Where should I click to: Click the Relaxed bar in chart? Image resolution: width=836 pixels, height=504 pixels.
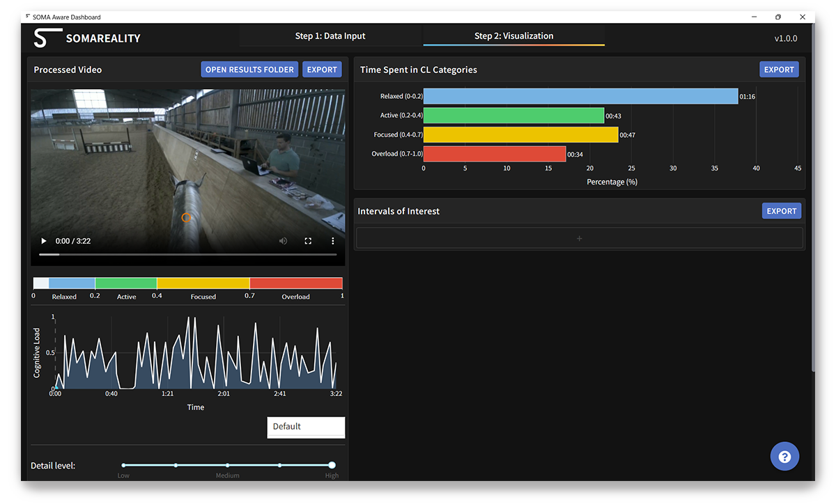[580, 96]
